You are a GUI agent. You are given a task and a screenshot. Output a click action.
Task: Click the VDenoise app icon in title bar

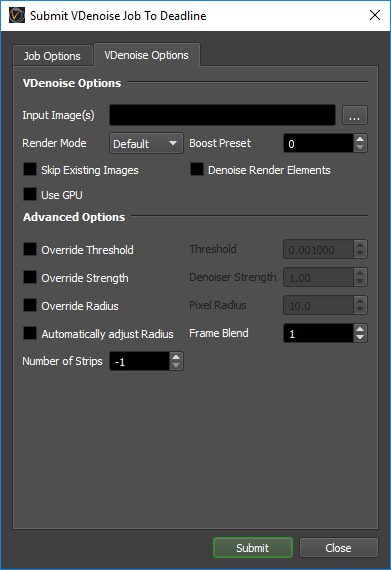pyautogui.click(x=17, y=16)
